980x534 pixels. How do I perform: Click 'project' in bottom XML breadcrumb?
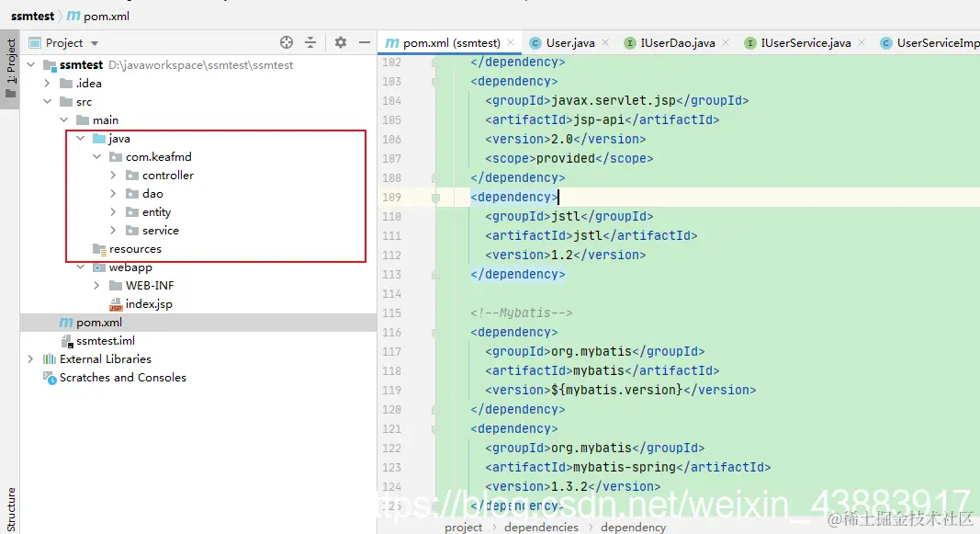pos(463,528)
